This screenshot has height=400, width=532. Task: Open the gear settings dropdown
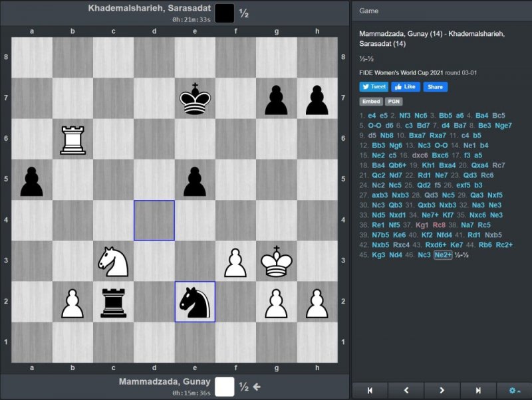click(514, 390)
